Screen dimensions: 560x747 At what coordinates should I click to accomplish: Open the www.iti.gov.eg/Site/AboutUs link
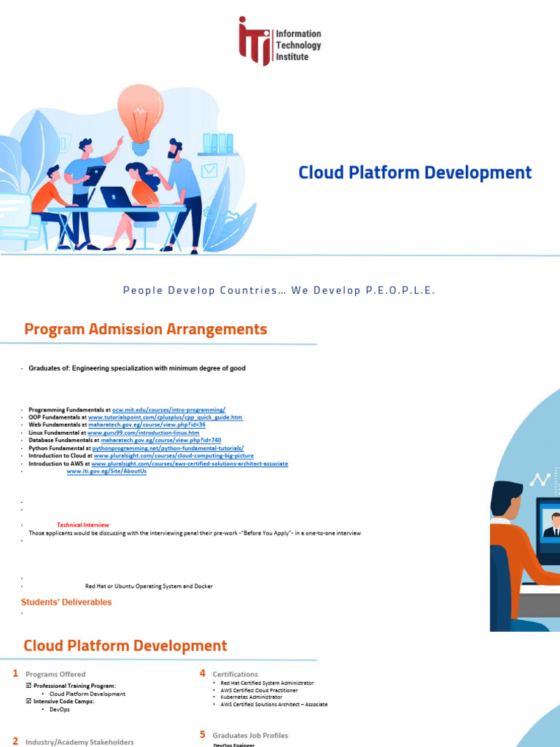click(x=106, y=471)
